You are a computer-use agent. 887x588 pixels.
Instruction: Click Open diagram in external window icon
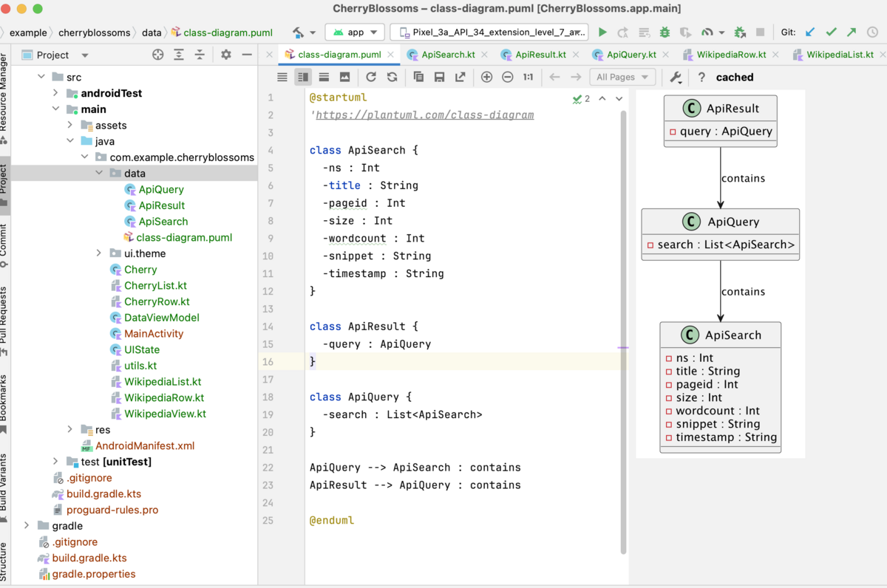click(x=460, y=77)
